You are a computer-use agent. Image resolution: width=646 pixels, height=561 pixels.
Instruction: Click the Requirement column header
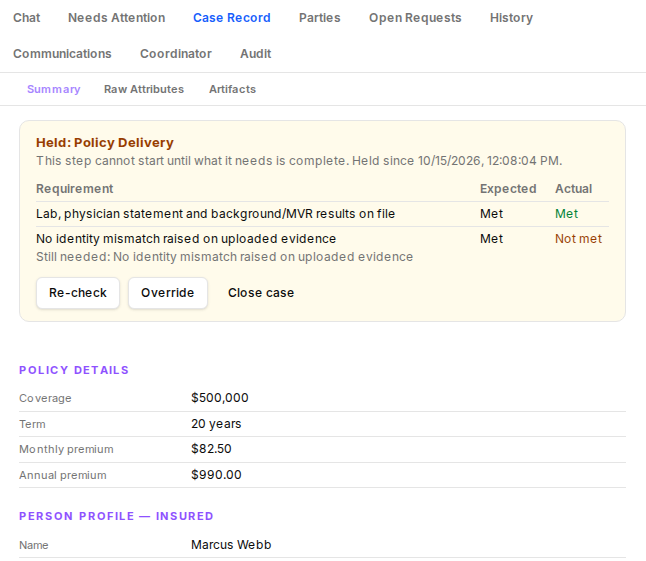[75, 189]
